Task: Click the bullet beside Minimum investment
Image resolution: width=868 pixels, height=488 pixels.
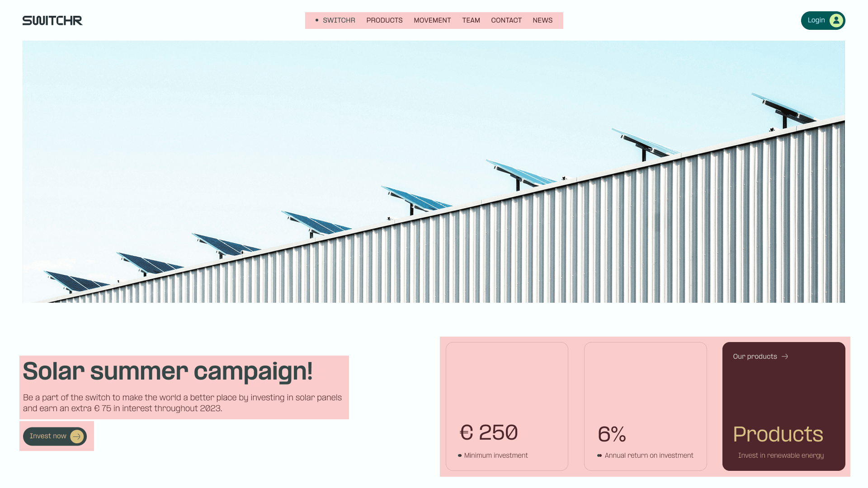Action: pyautogui.click(x=460, y=455)
